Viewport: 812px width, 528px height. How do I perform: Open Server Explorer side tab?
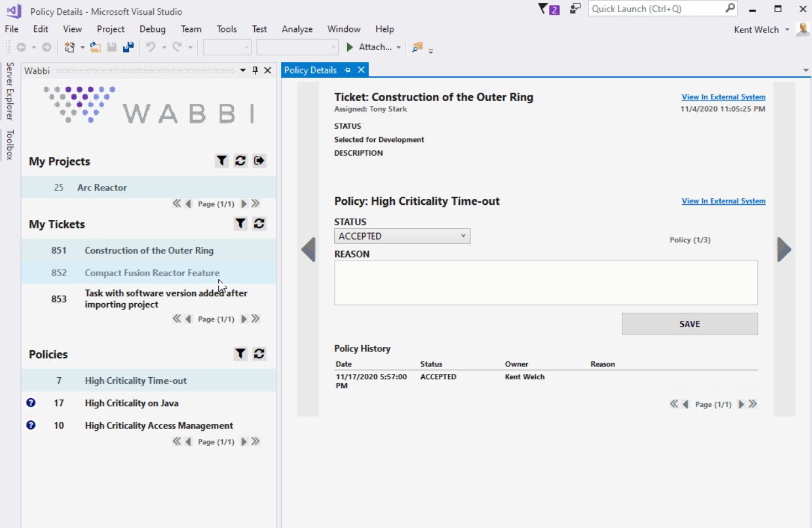(9, 91)
